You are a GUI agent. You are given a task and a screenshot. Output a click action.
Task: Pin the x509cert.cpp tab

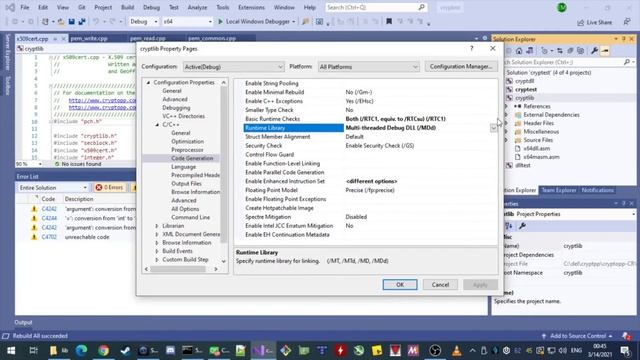pyautogui.click(x=55, y=39)
